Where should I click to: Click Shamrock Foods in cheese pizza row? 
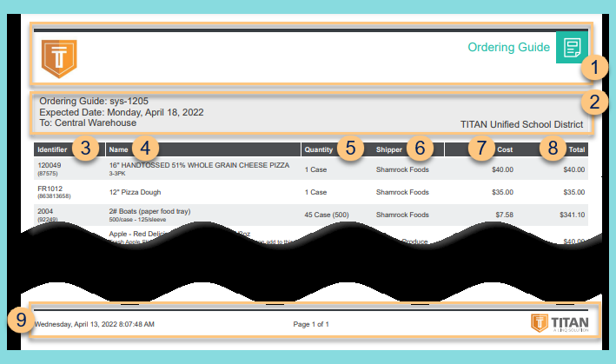coord(402,169)
